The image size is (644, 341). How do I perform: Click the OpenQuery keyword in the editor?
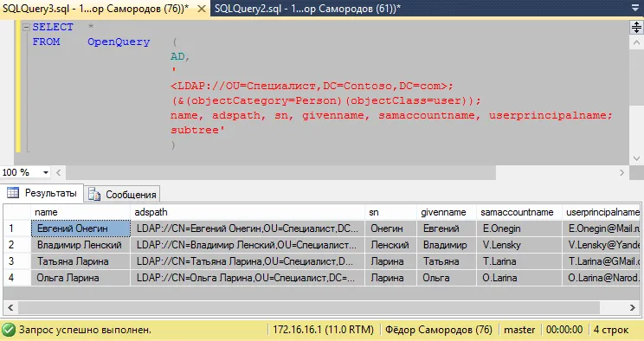(119, 42)
